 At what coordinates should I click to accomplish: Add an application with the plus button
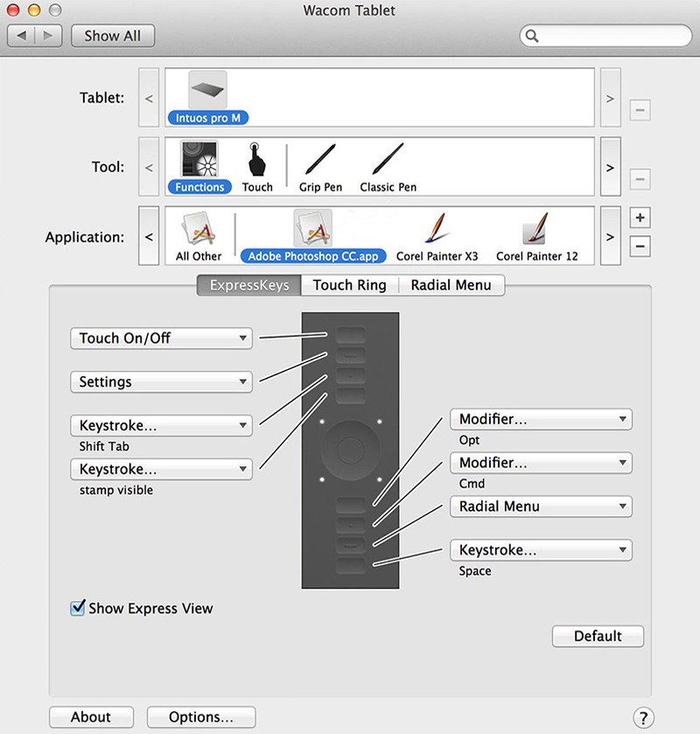(640, 218)
